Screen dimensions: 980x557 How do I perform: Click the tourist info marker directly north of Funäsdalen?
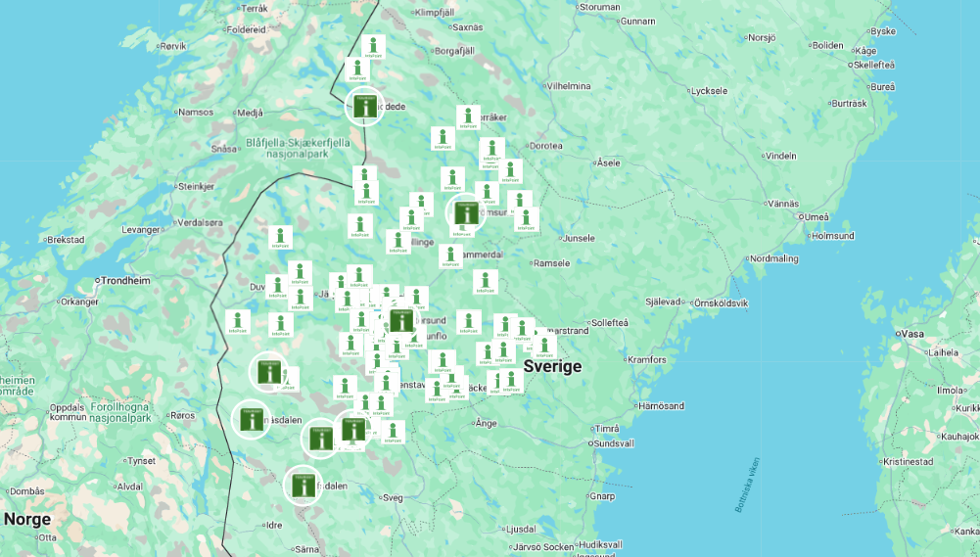(x=269, y=372)
